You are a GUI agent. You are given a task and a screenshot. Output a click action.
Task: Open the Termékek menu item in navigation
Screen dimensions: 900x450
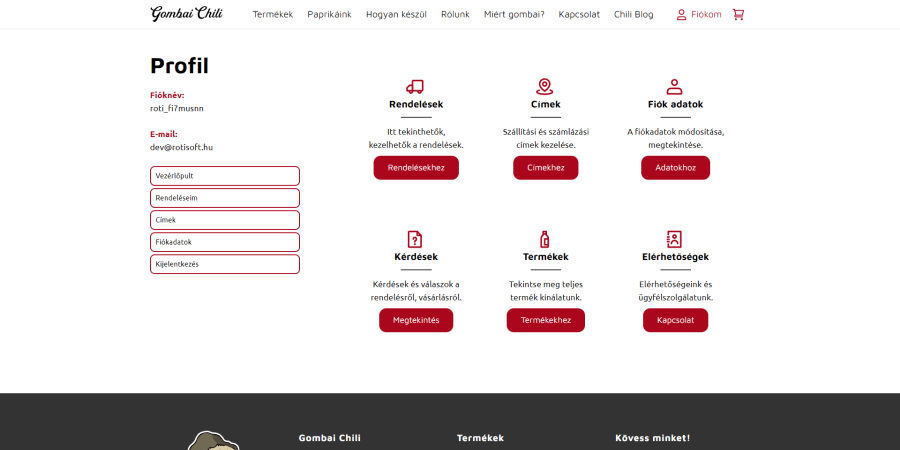click(273, 15)
